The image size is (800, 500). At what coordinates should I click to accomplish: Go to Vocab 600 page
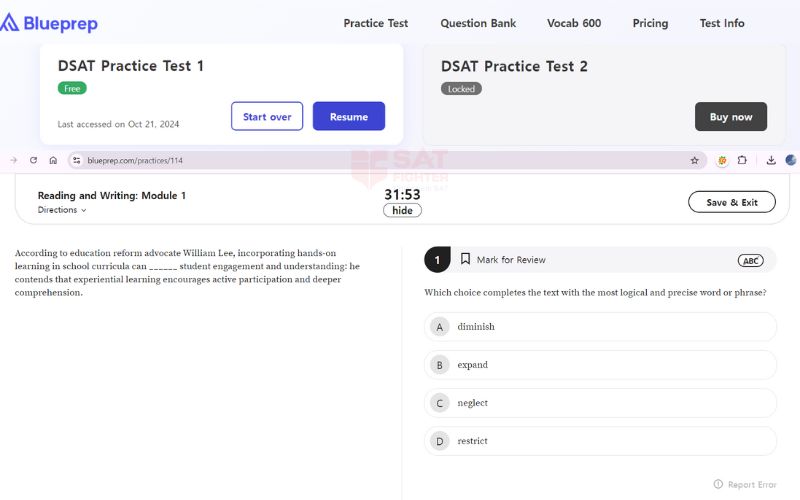[x=574, y=23]
